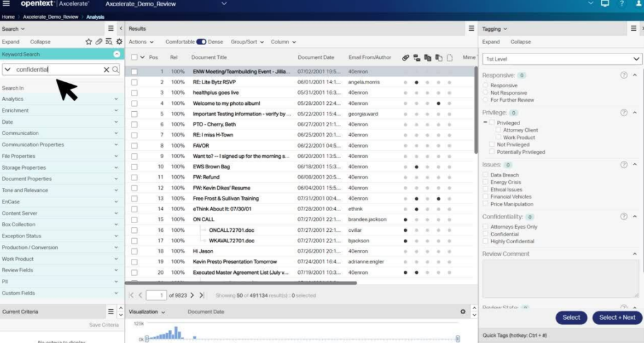
Task: Open the Column dropdown
Action: 284,42
